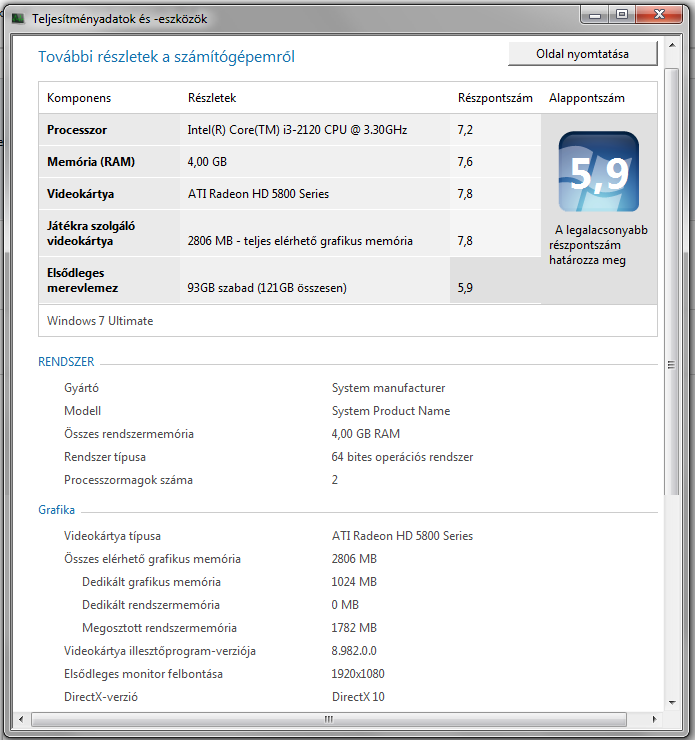
Task: Click the vertical scrollbar thumb
Action: coord(672,281)
